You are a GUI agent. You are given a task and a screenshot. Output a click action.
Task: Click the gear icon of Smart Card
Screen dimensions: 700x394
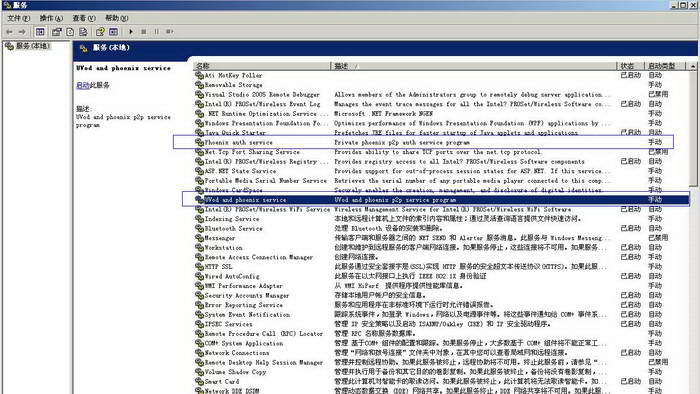[x=199, y=382]
